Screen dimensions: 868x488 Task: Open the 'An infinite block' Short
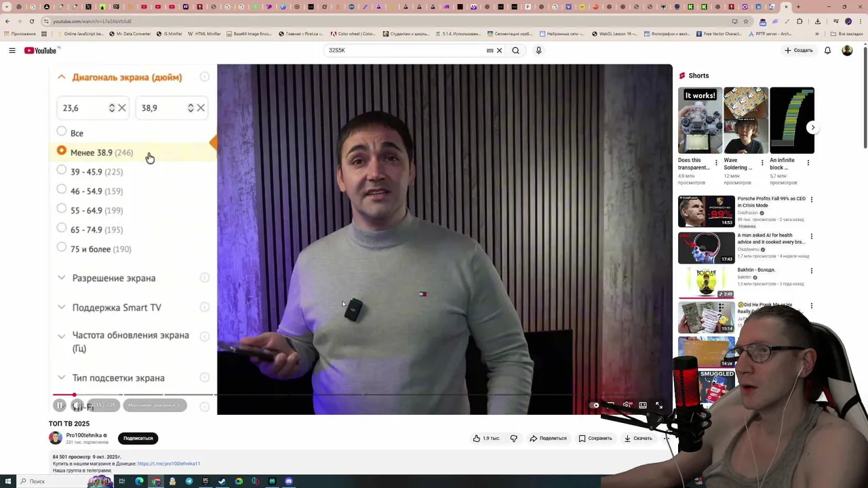point(792,121)
